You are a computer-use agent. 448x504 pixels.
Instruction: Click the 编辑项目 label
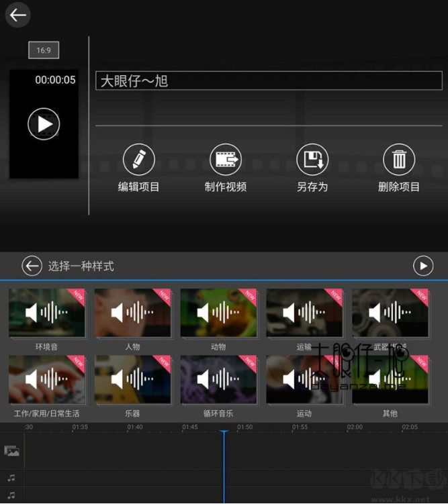138,187
